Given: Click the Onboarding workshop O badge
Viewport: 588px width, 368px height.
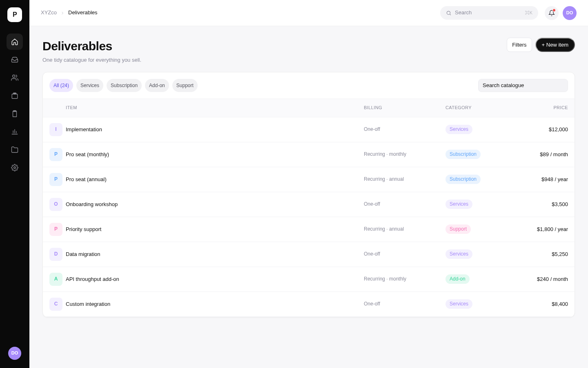Looking at the screenshot, I should 56,204.
